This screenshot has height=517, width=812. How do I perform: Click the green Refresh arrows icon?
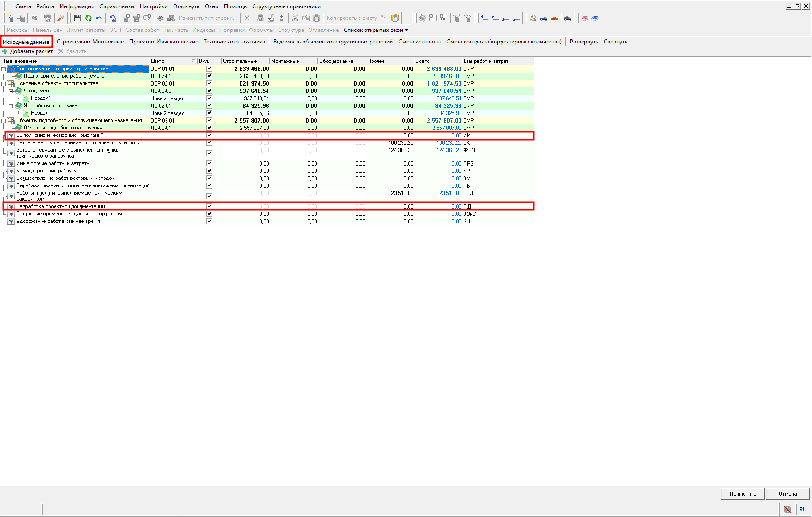(x=88, y=18)
